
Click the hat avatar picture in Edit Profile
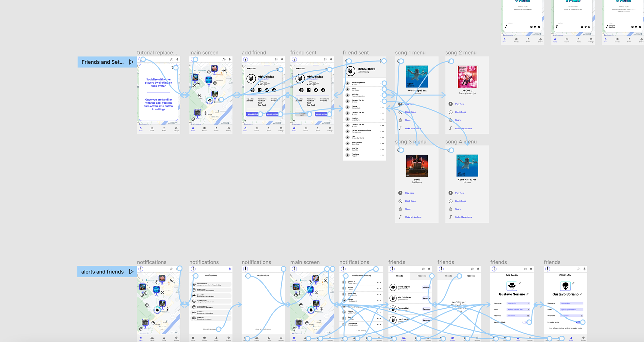coord(512,286)
